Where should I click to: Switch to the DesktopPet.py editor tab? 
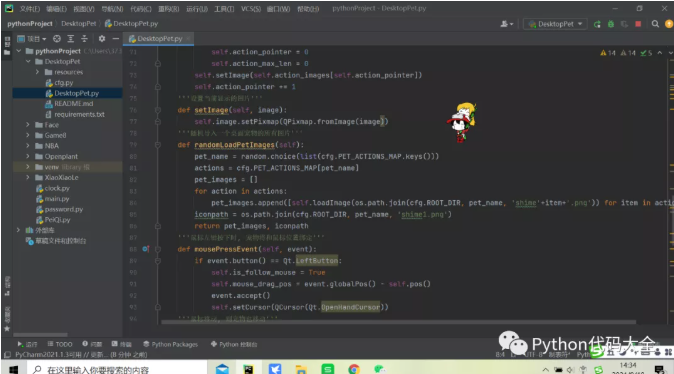pyautogui.click(x=159, y=39)
